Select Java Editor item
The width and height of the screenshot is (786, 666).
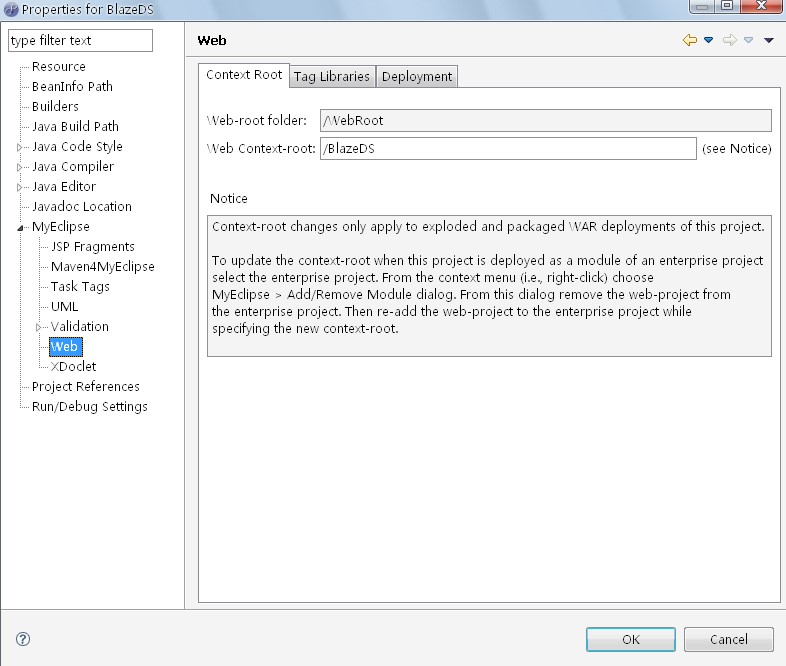(64, 187)
